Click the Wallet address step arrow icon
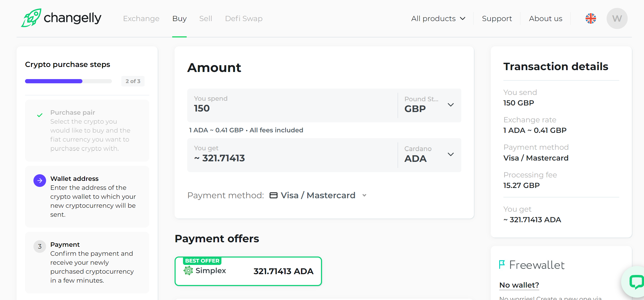Viewport: 644px width, 300px height. point(40,181)
